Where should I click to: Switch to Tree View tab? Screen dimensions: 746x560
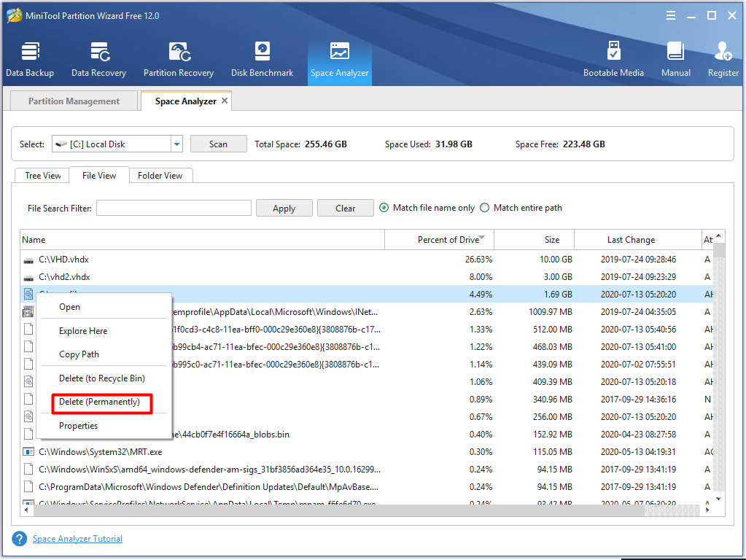(43, 176)
